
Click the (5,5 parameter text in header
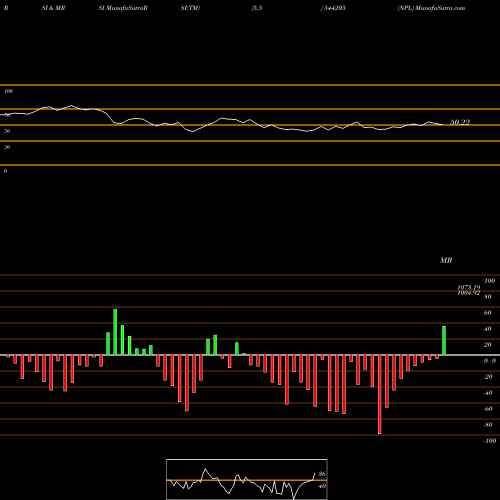tap(257, 8)
